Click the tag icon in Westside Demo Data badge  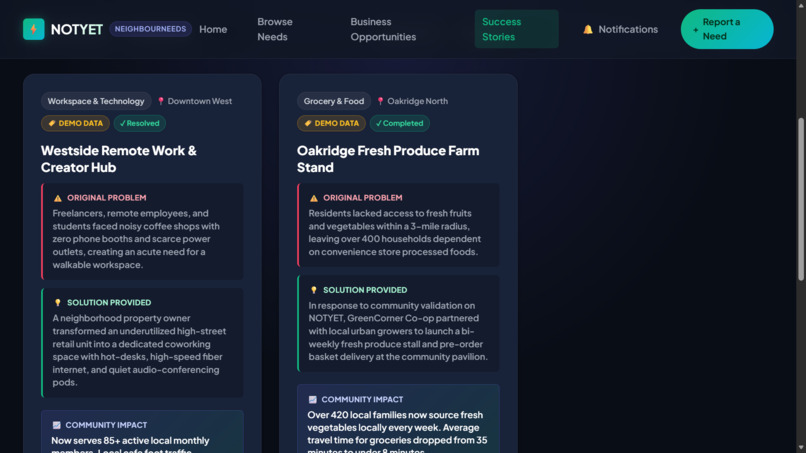click(52, 123)
